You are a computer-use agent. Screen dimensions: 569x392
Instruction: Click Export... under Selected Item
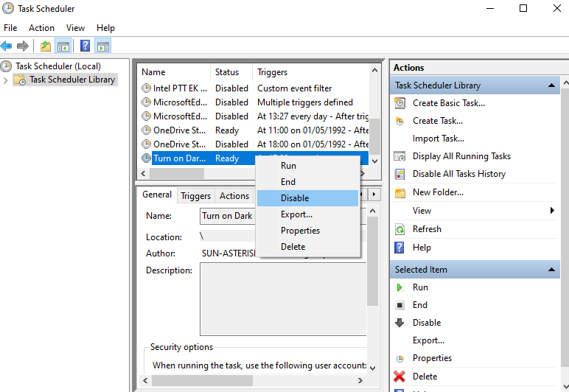pos(428,340)
